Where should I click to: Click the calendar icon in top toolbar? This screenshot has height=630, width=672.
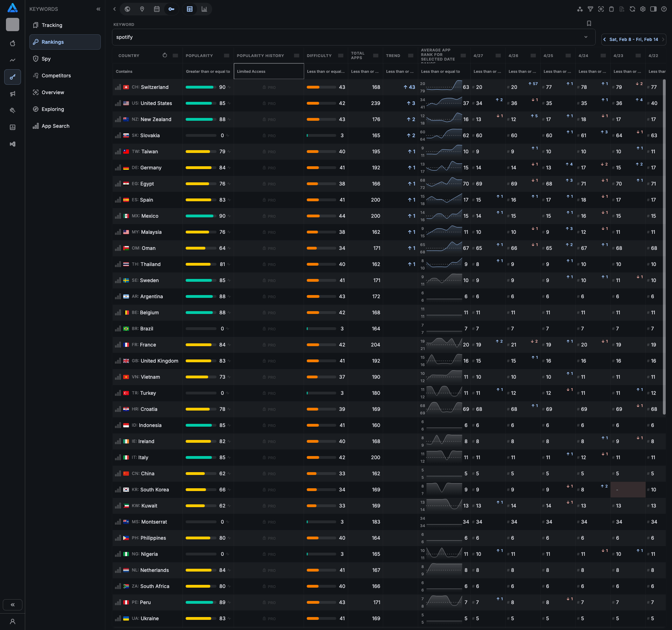[x=157, y=9]
